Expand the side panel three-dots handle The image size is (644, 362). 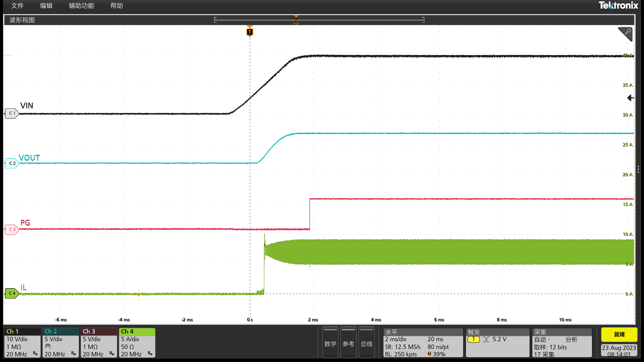(638, 169)
